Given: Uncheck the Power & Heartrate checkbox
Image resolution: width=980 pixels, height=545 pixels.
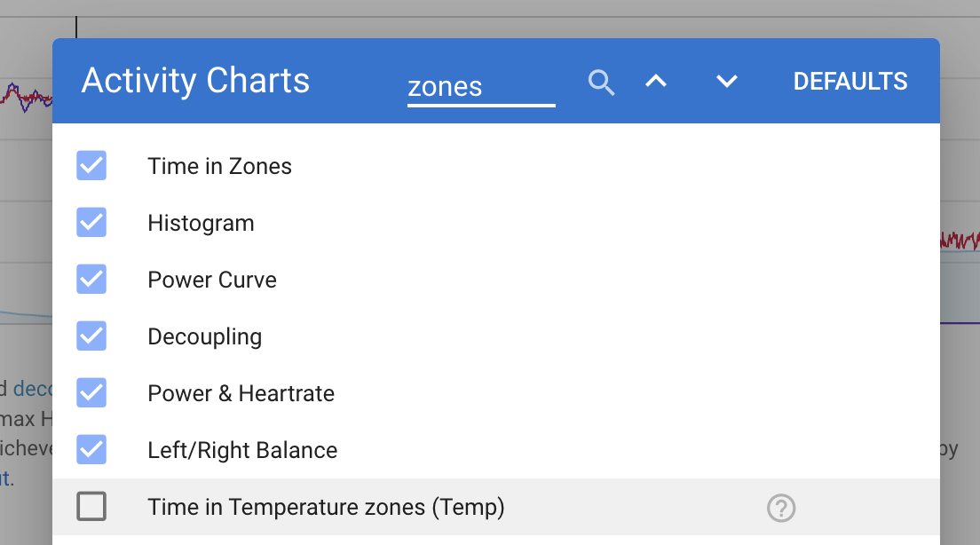Looking at the screenshot, I should click(91, 393).
